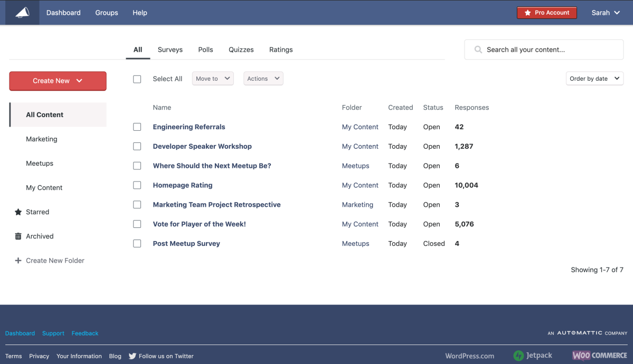The image size is (633, 364).
Task: Switch to the Polls tab
Action: coord(205,50)
